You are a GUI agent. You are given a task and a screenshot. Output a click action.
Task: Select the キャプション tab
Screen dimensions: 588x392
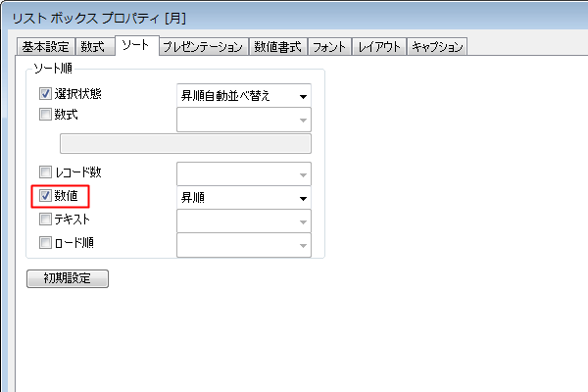click(437, 46)
